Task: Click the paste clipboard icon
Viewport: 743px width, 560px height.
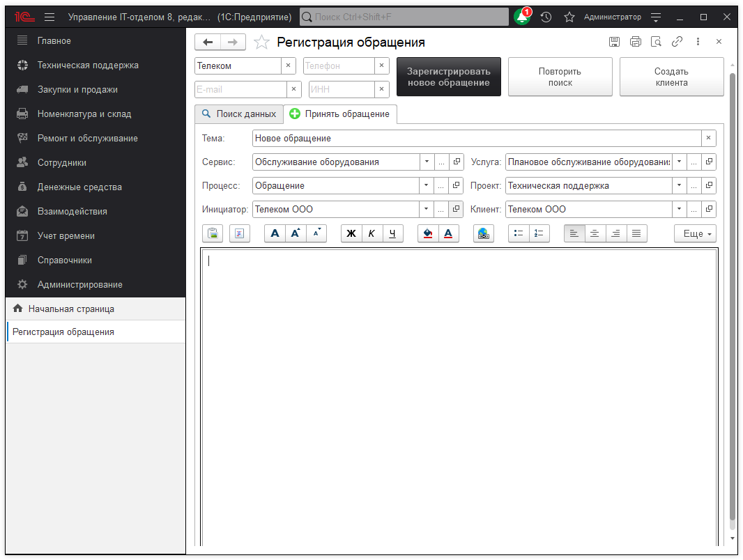Action: [x=213, y=234]
